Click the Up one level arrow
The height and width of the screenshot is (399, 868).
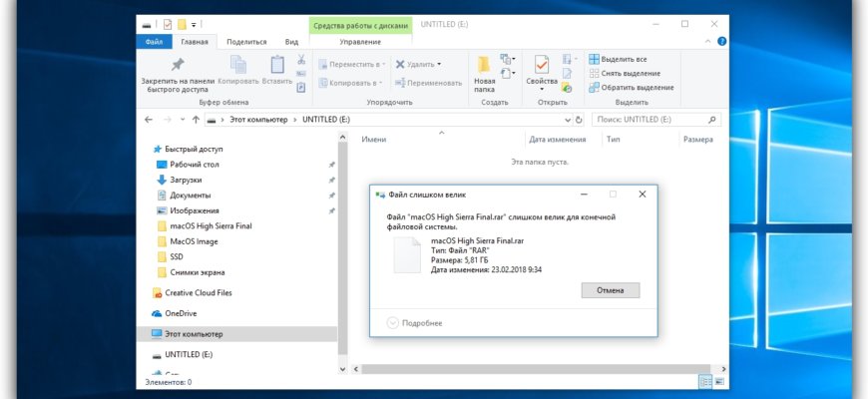(196, 120)
